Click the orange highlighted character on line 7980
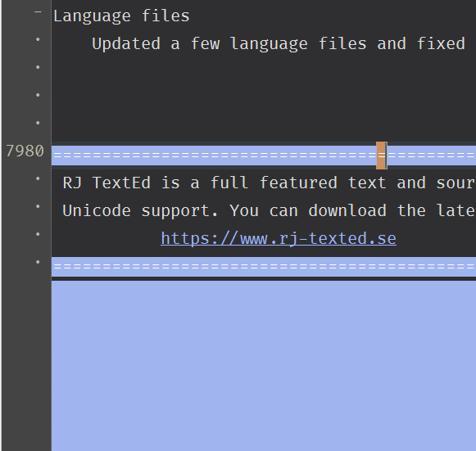The image size is (476, 451). 381,156
